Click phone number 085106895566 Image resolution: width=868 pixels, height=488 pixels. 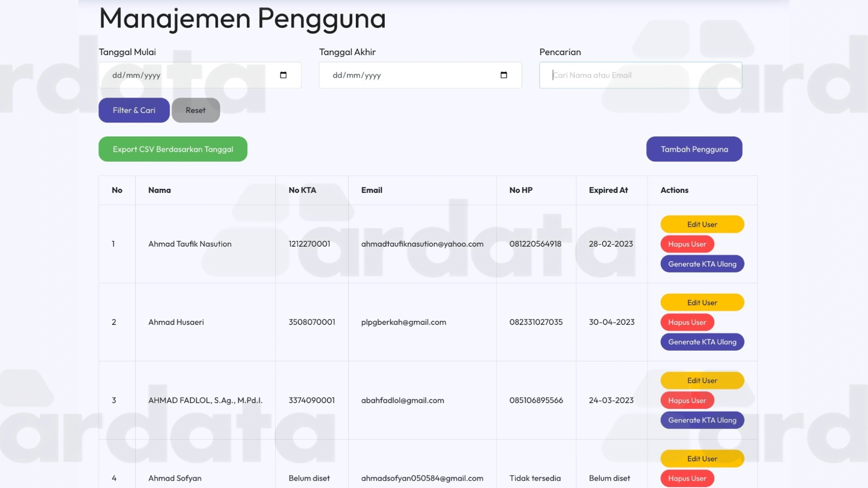point(536,400)
